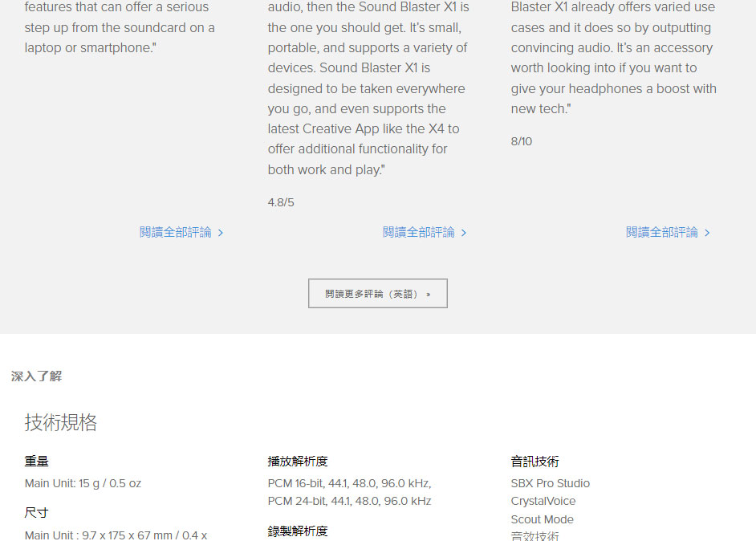
Task: Select the 8/10 rating text
Action: coord(522,141)
